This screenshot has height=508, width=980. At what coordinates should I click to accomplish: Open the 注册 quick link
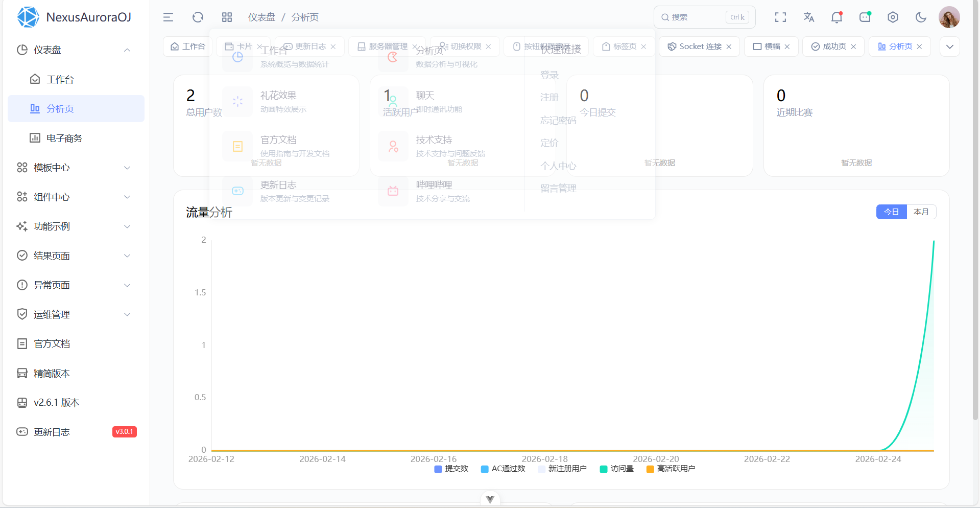tap(549, 97)
